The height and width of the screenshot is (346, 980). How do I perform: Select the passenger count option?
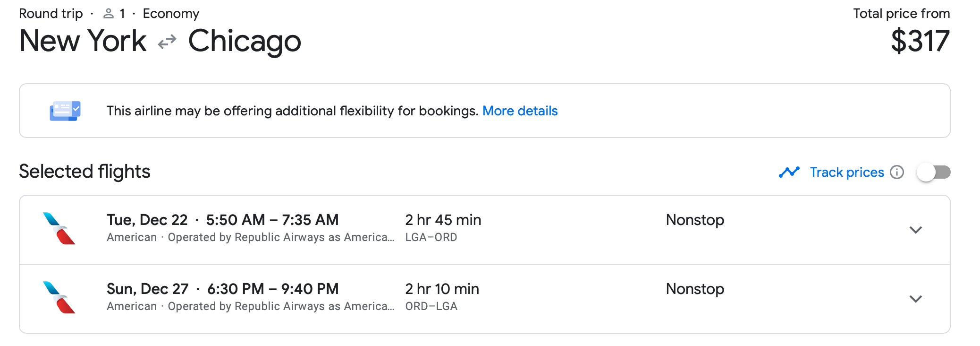coord(116,13)
